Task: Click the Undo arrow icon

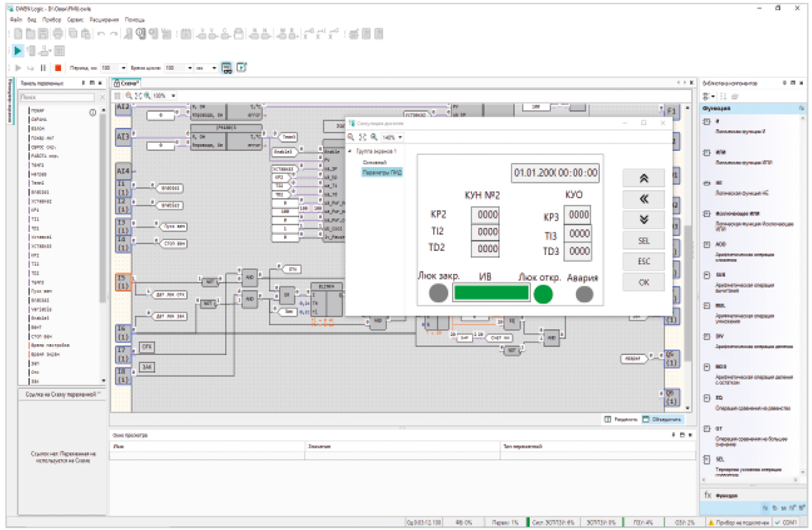Action: click(x=101, y=34)
